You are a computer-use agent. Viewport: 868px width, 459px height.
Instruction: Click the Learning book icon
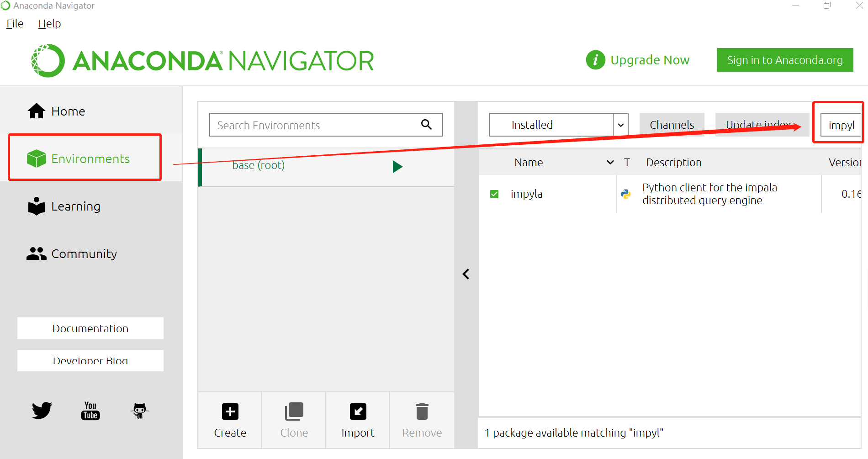(37, 206)
